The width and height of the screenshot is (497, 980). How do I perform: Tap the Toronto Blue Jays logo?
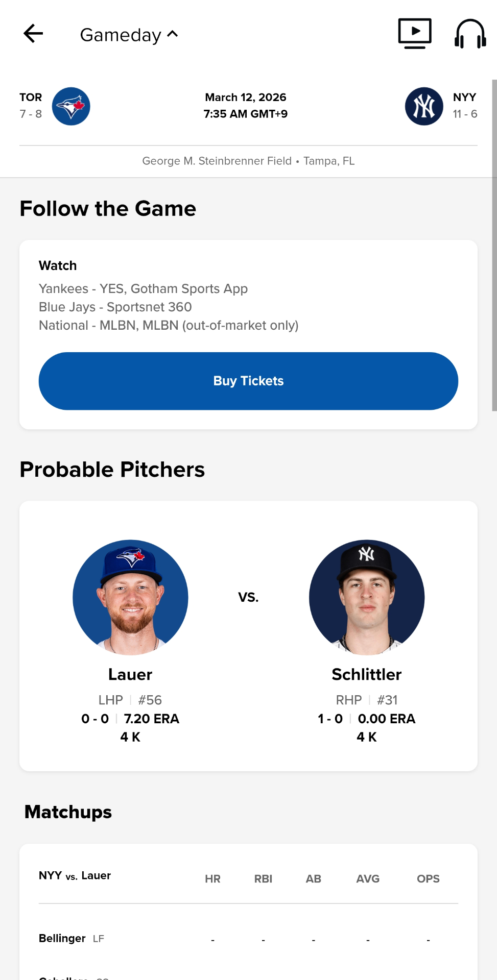[71, 106]
